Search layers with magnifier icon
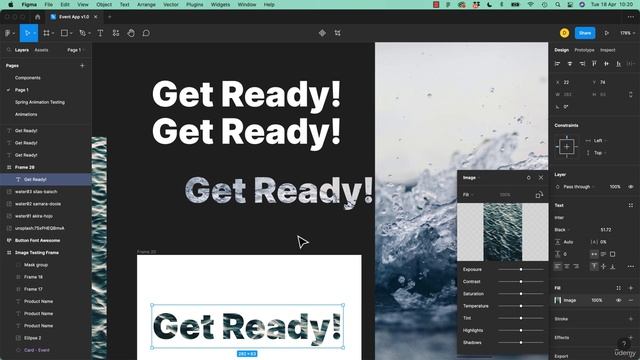640x360 pixels. 9,50
